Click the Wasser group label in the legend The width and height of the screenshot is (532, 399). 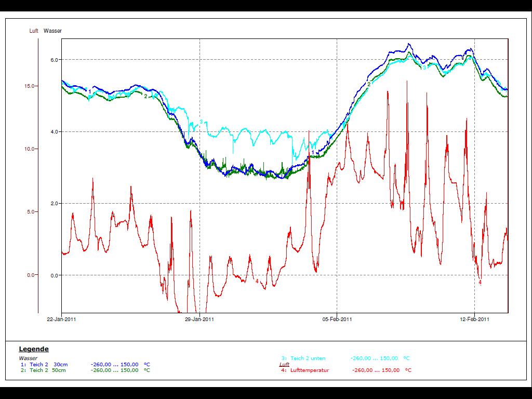28,358
